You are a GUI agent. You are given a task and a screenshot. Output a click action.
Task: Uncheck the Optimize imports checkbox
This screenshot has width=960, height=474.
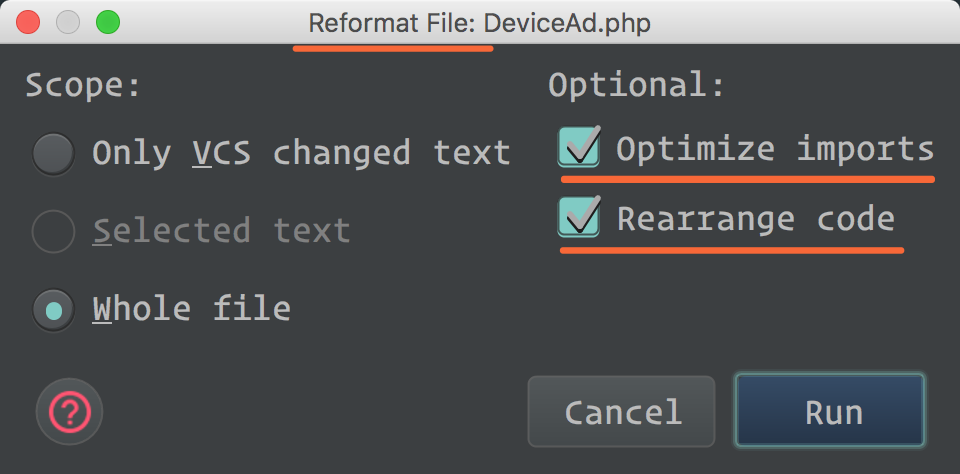[x=579, y=148]
